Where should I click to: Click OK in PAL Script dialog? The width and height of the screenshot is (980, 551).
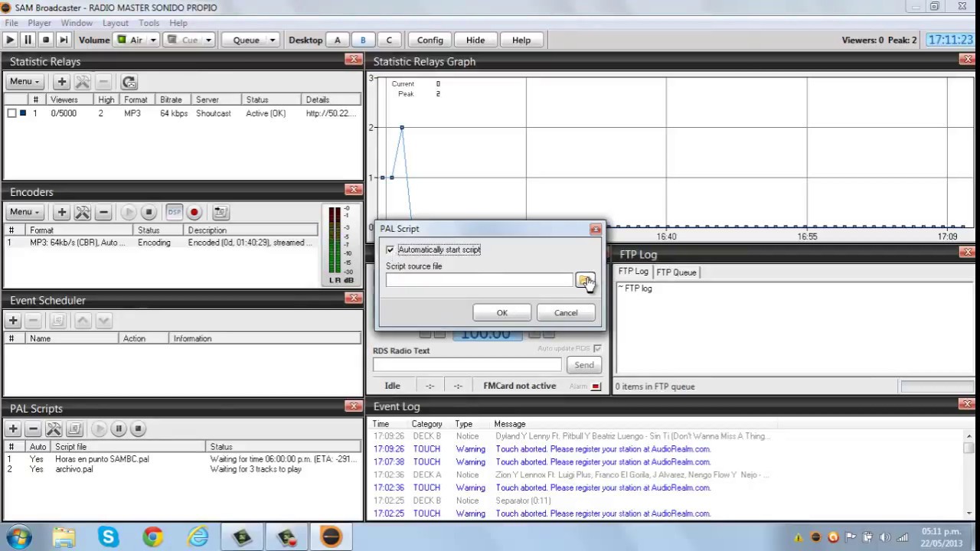(502, 312)
